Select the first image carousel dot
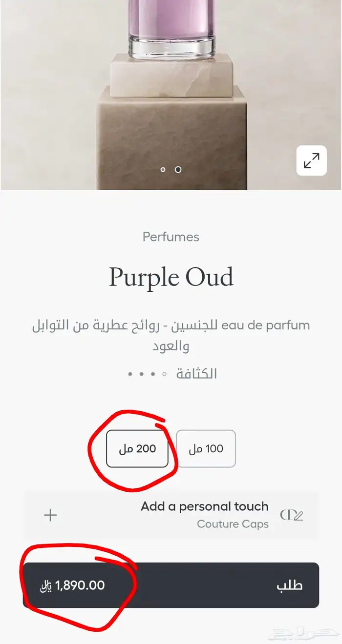 pos(163,170)
